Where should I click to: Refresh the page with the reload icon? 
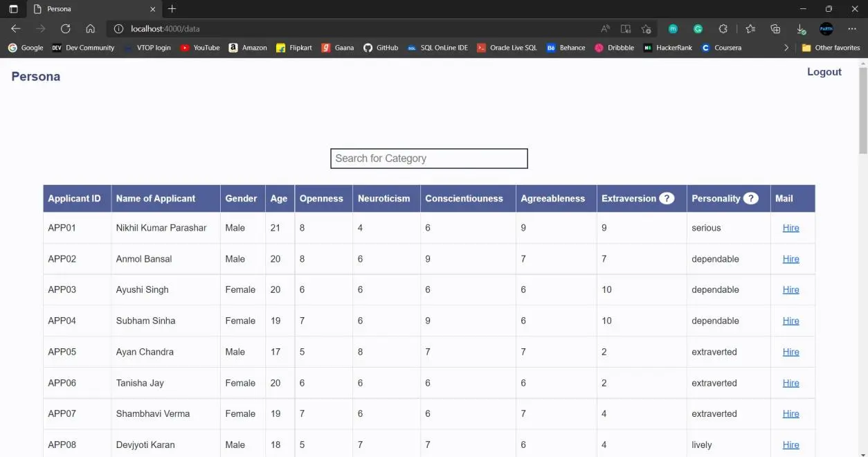pyautogui.click(x=66, y=29)
